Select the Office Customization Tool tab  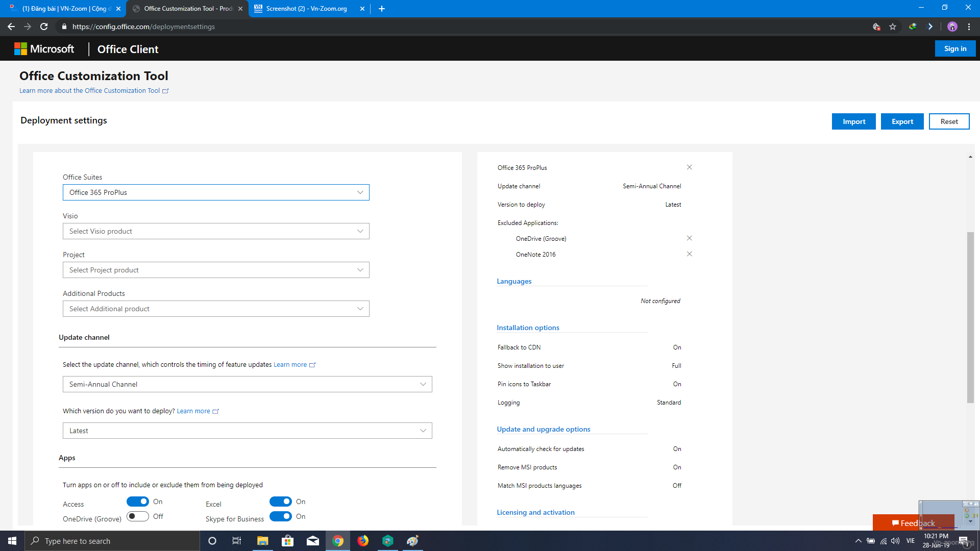point(187,9)
